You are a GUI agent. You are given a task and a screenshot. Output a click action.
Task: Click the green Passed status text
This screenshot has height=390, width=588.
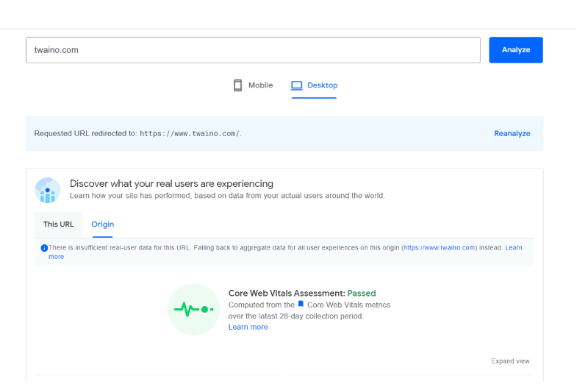pyautogui.click(x=362, y=293)
